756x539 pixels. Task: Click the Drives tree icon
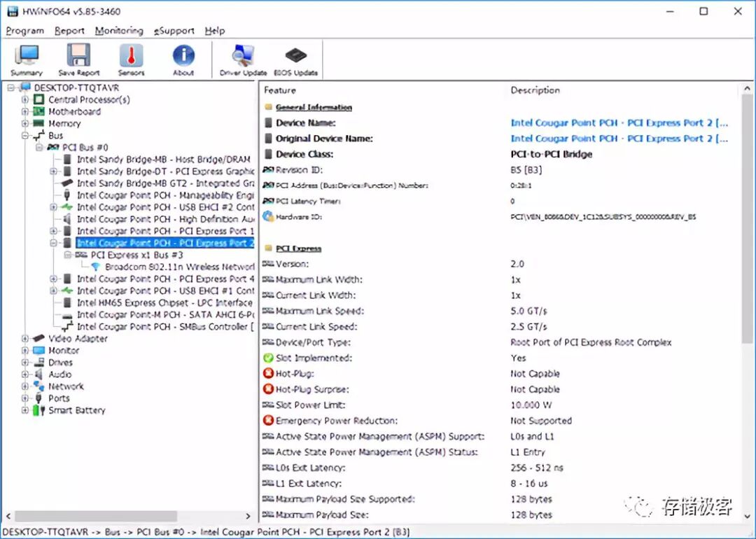coord(38,363)
